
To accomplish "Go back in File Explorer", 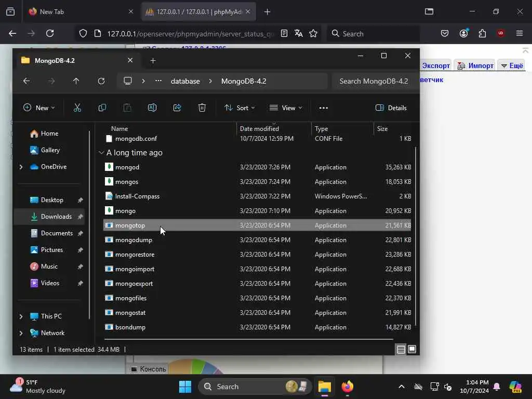I will [x=26, y=81].
